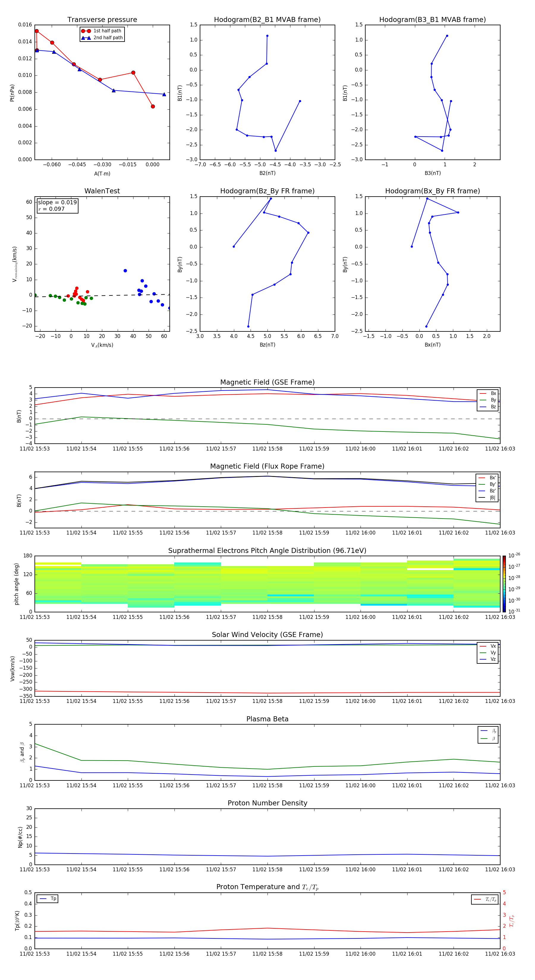Click the Magnetic Field (Flux Rope Frame) title
Image resolution: width=535 pixels, height=980 pixels.
coord(267,467)
